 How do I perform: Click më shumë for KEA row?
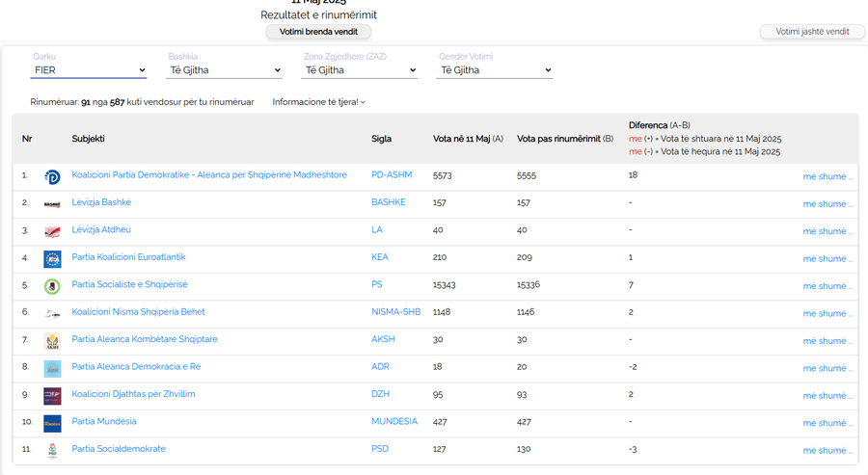pyautogui.click(x=827, y=259)
